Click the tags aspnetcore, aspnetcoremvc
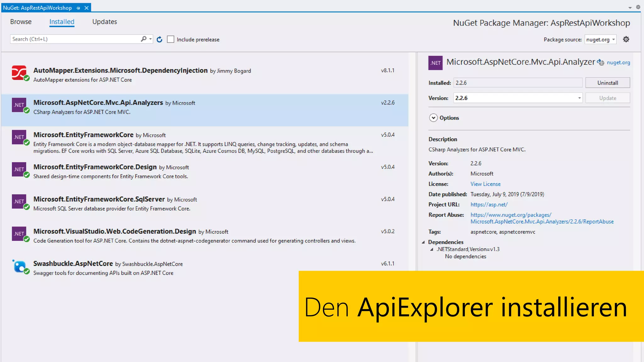 tap(503, 232)
